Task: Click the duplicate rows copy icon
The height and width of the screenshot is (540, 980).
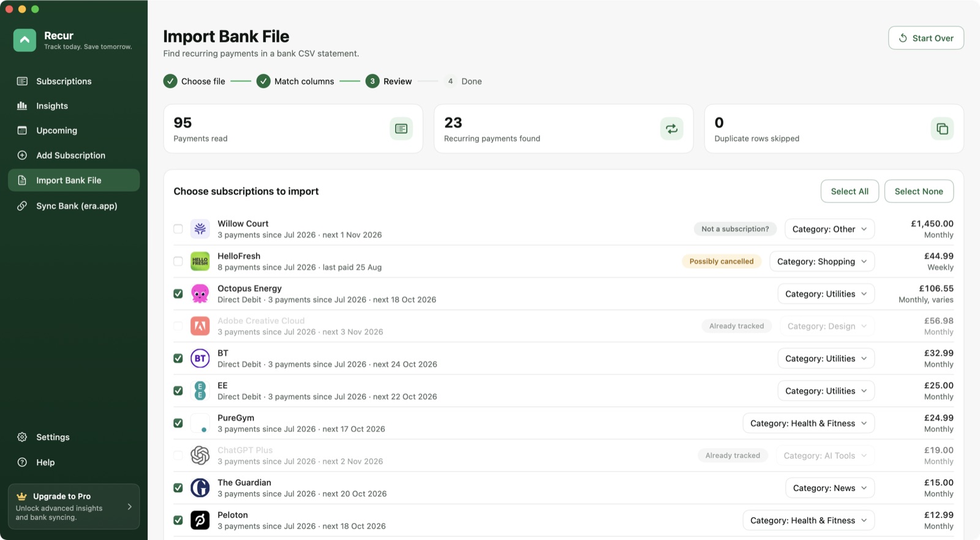Action: 942,129
